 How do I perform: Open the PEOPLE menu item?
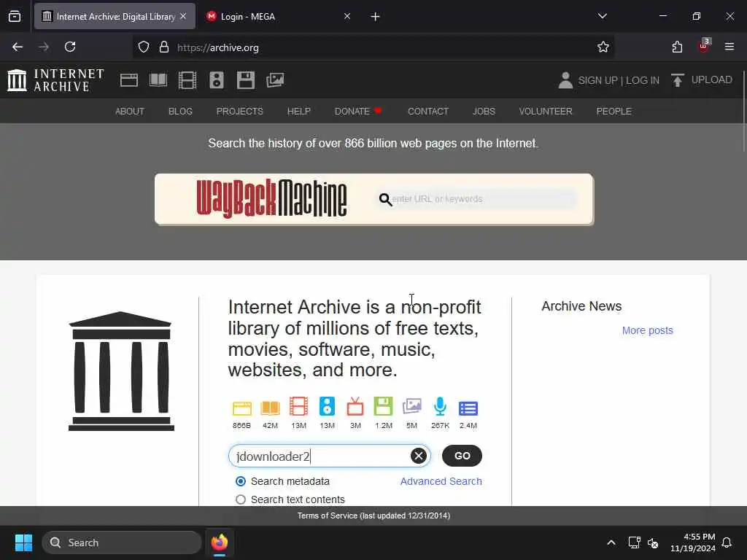coord(614,112)
